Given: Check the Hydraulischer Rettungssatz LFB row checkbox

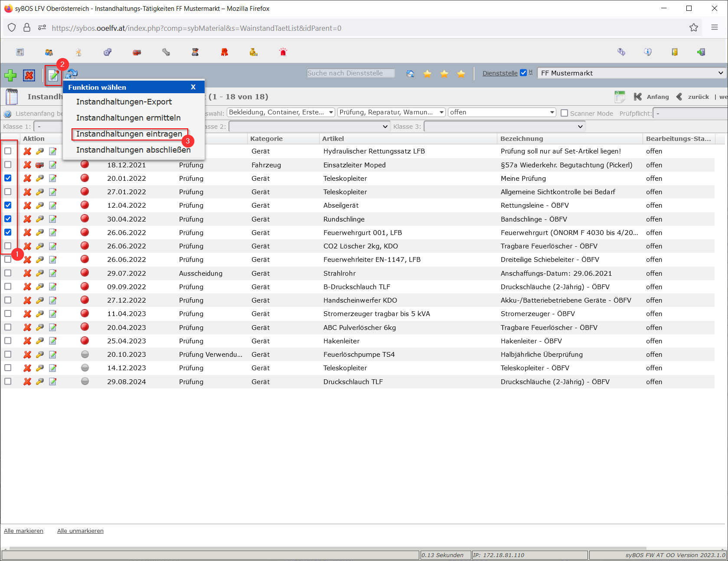Looking at the screenshot, I should pos(8,151).
